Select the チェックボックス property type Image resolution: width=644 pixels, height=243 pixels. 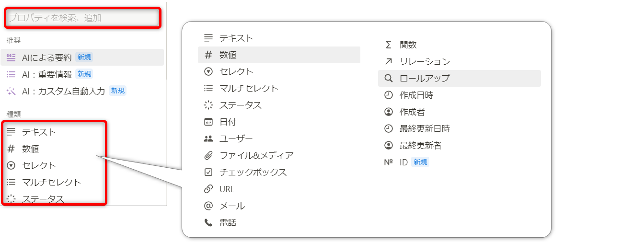[253, 172]
